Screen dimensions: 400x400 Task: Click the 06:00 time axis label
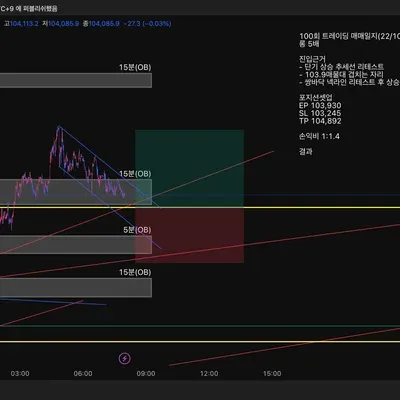click(83, 374)
